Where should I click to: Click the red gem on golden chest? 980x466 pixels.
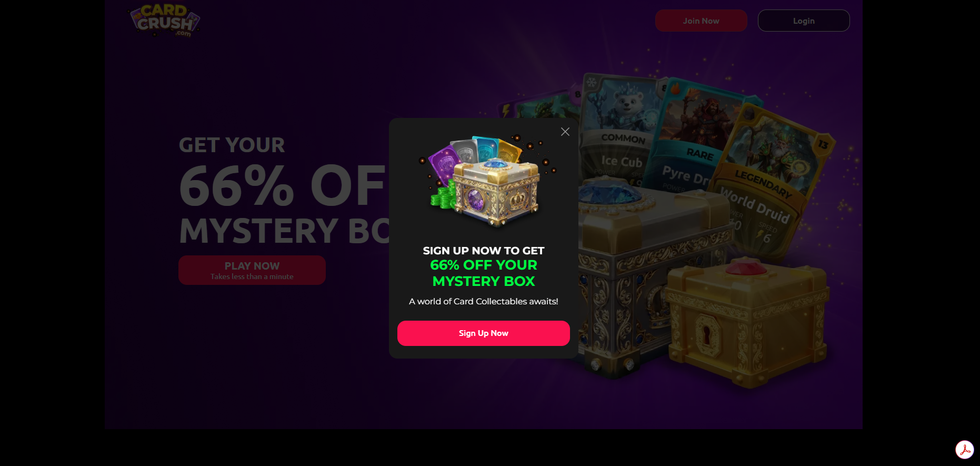click(746, 267)
